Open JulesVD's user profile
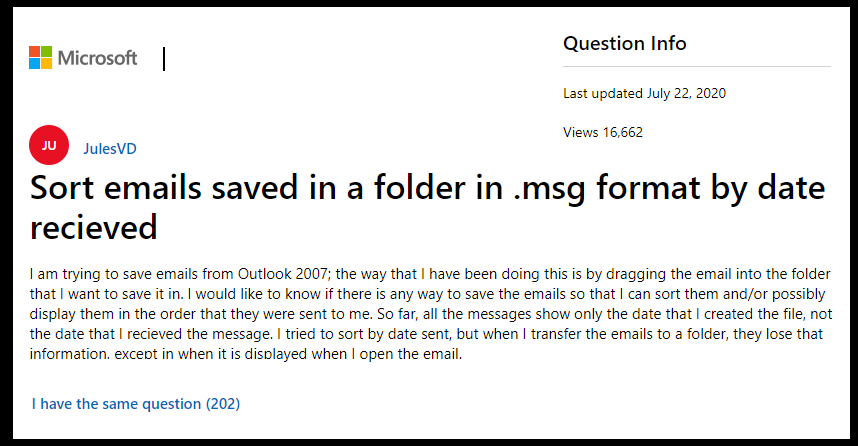Image resolution: width=858 pixels, height=446 pixels. coord(109,149)
